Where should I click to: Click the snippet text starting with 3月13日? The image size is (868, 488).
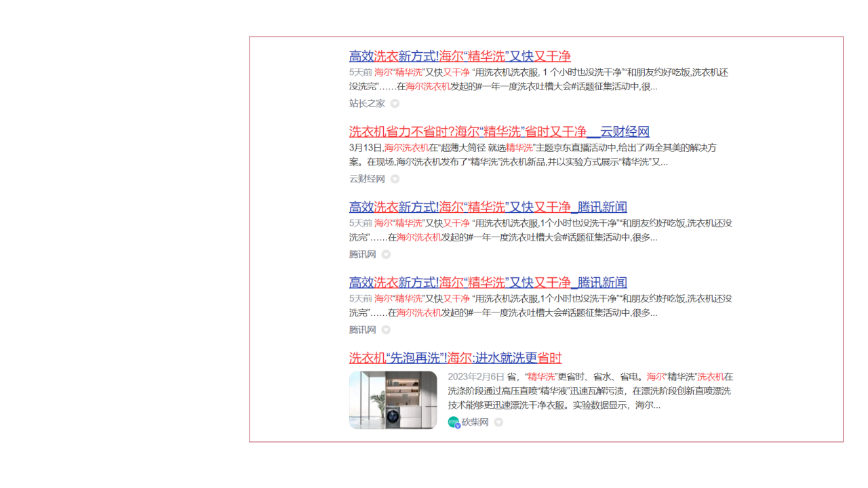tap(533, 155)
